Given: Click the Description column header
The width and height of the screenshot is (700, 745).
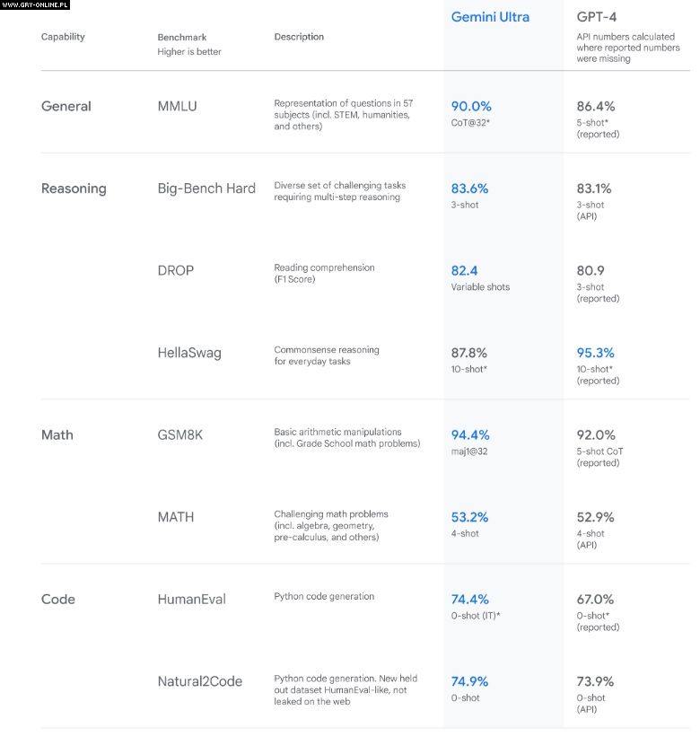Looking at the screenshot, I should point(299,37).
